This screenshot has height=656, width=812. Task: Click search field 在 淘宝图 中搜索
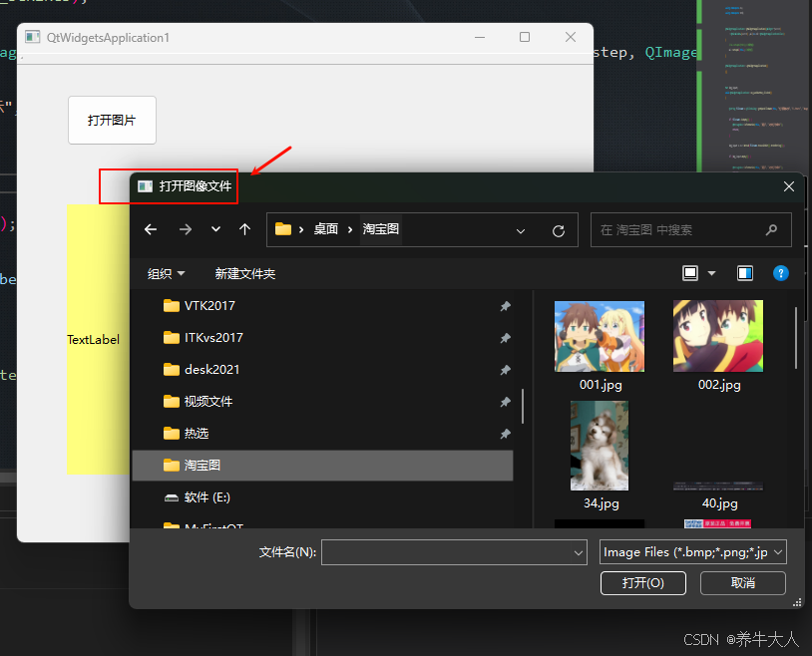tap(691, 230)
